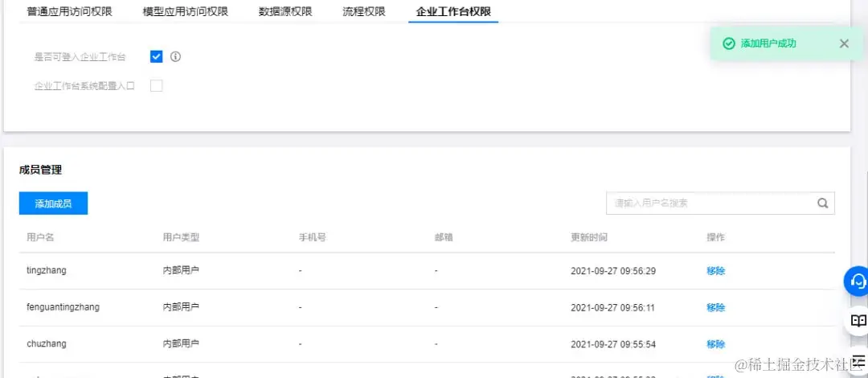This screenshot has width=868, height=378.
Task: Click the search magnifier icon in member search
Action: (823, 203)
